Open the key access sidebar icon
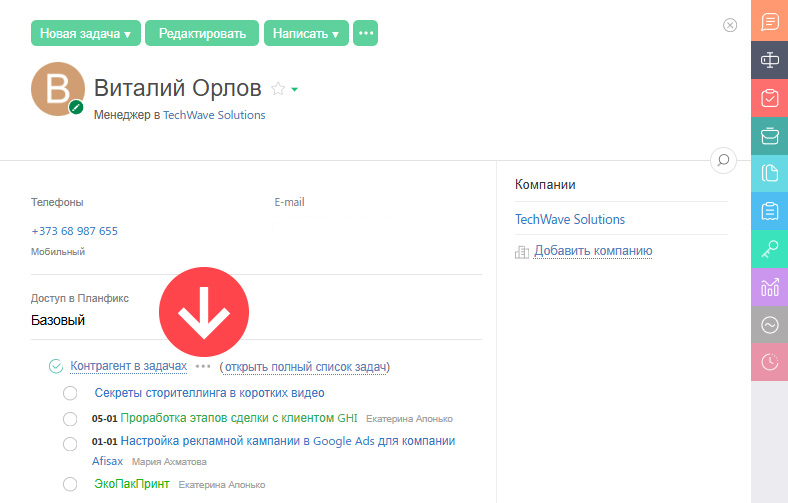 coord(769,249)
